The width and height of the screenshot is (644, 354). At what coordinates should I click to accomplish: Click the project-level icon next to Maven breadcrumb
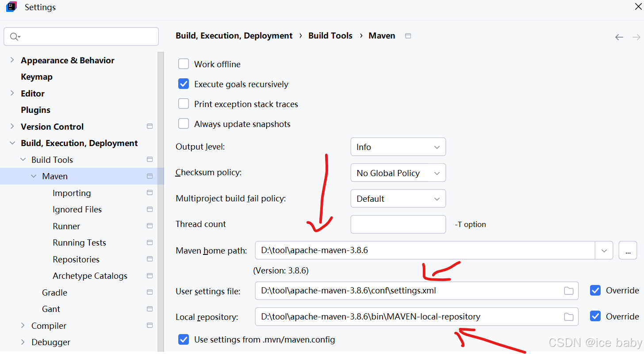[x=408, y=36]
